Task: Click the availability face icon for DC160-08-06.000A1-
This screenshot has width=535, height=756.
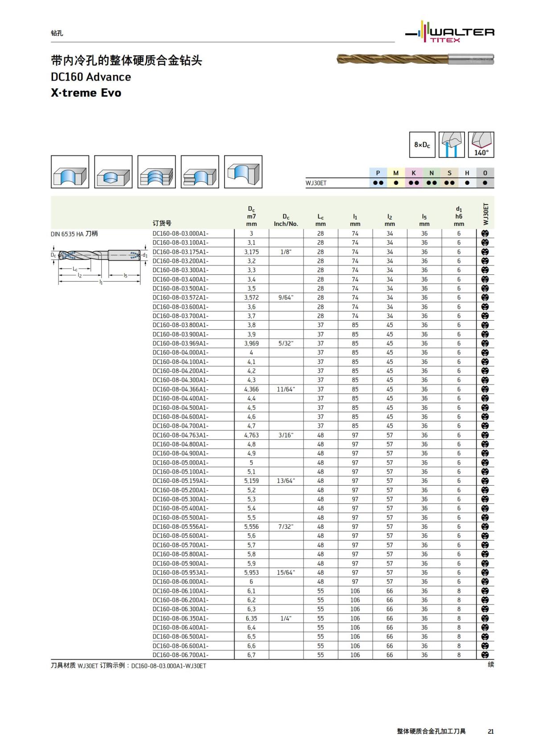Action: [x=485, y=582]
